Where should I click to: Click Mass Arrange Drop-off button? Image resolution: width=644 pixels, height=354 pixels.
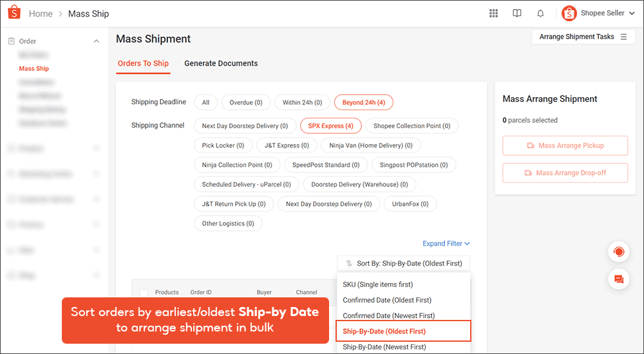tap(565, 173)
